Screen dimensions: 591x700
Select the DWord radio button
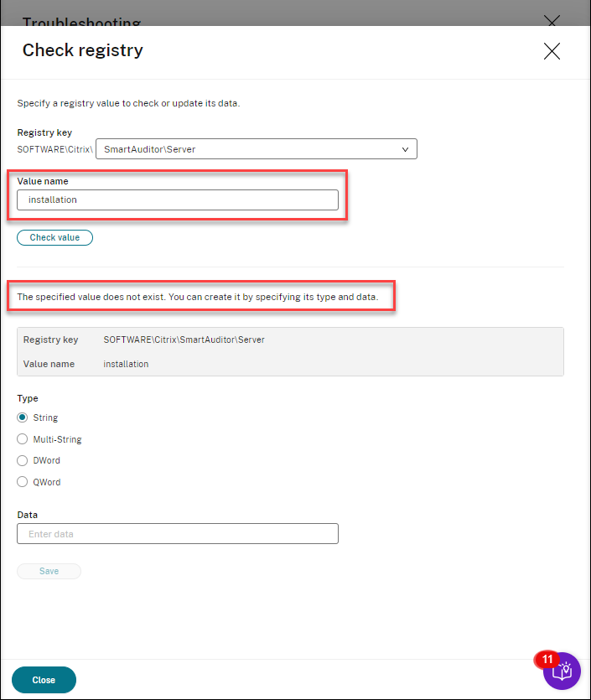coord(23,460)
